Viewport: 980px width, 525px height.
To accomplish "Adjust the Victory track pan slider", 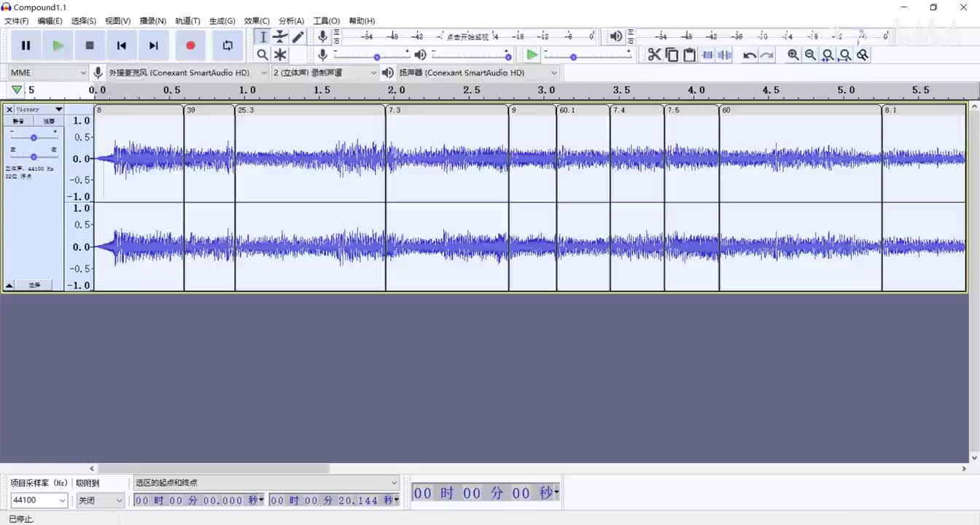I will pyautogui.click(x=34, y=156).
